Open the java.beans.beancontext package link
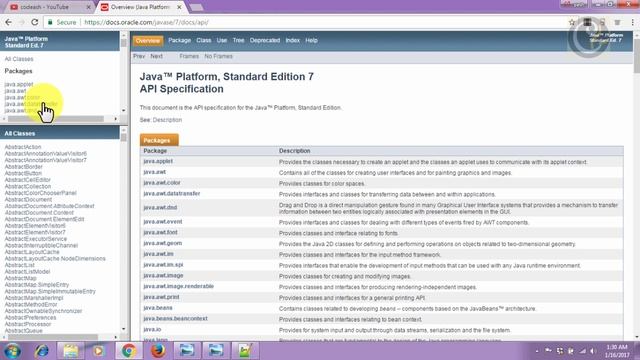 tap(175, 319)
